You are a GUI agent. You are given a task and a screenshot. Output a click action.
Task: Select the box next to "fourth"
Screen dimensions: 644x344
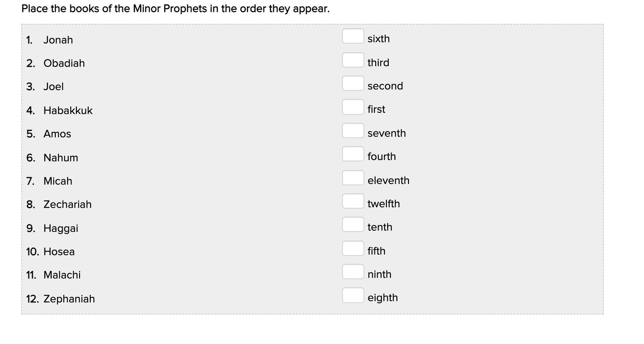click(x=353, y=154)
